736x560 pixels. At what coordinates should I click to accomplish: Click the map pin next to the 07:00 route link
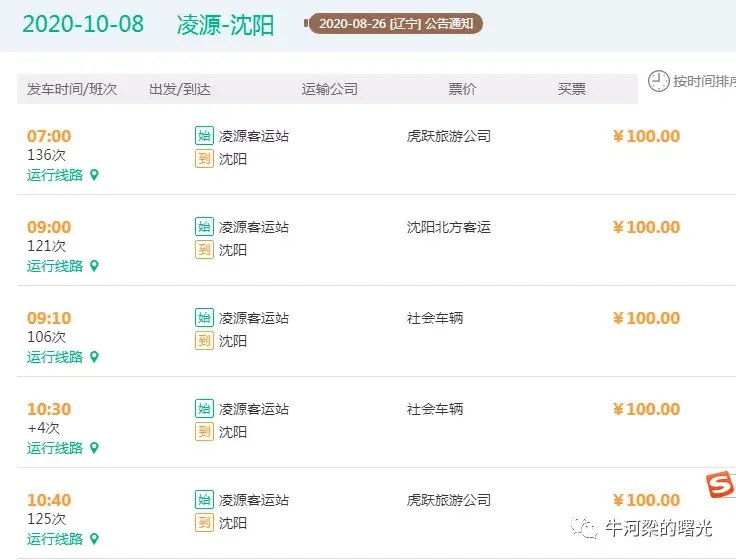(x=94, y=175)
